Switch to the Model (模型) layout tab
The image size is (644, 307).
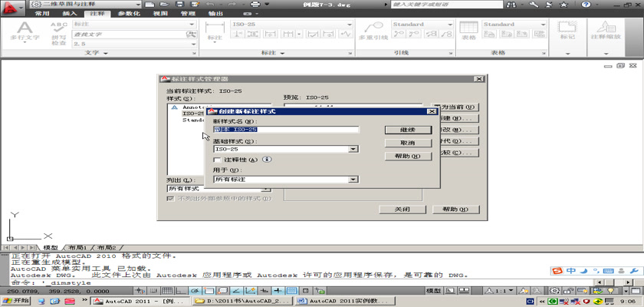pyautogui.click(x=51, y=248)
